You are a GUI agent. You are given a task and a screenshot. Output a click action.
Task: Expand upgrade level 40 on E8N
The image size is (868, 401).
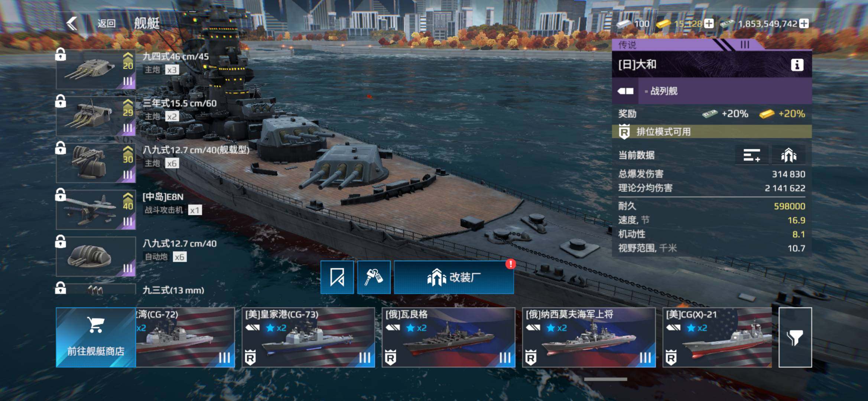coord(128,202)
